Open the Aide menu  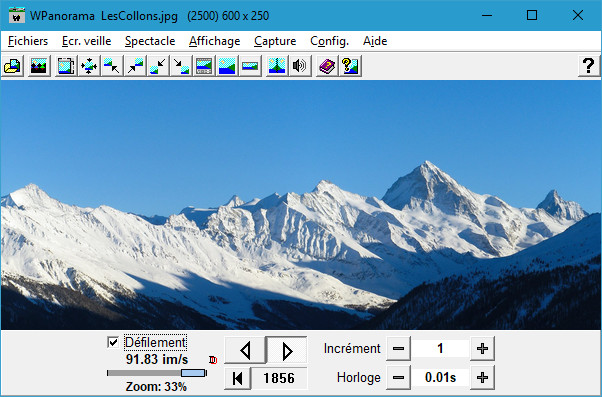[x=375, y=41]
